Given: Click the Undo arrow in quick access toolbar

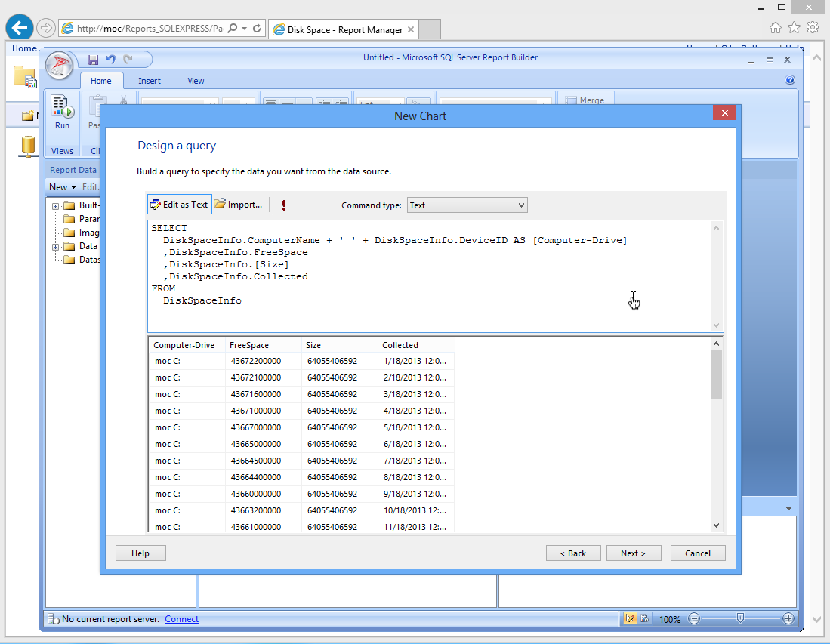Looking at the screenshot, I should pos(111,60).
